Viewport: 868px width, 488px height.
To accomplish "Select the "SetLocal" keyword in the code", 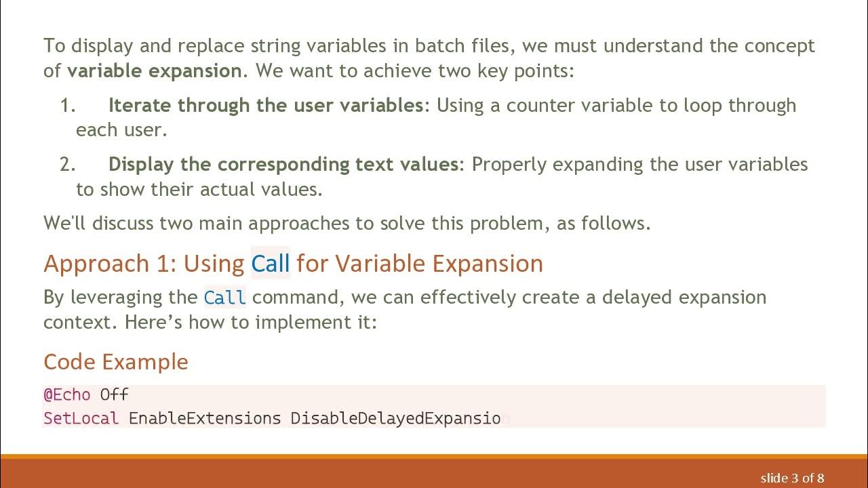I will tap(81, 418).
